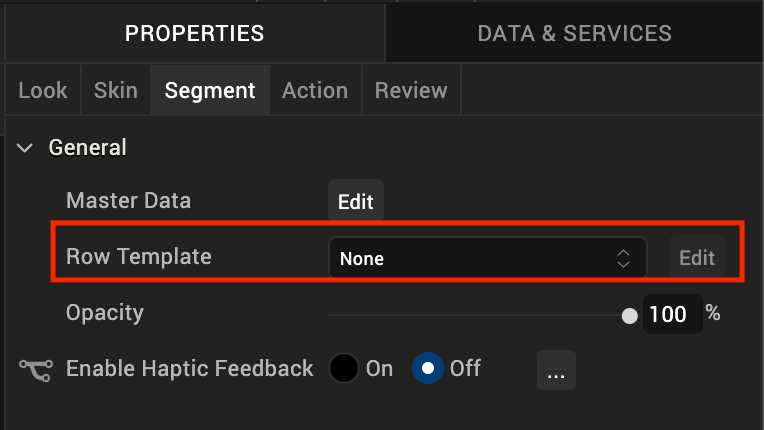Screen dimensions: 764x430
Task: Click the General section header
Action: tap(88, 148)
